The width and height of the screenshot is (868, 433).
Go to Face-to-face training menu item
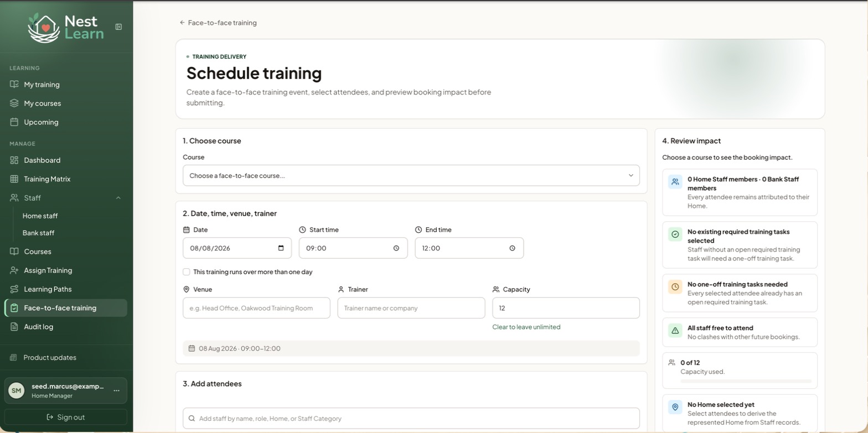coord(66,308)
